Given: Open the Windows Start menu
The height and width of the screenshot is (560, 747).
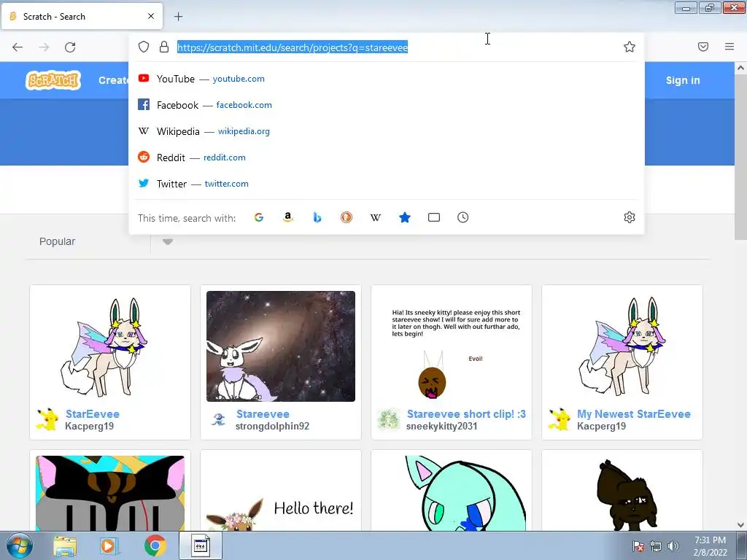Looking at the screenshot, I should (19, 545).
